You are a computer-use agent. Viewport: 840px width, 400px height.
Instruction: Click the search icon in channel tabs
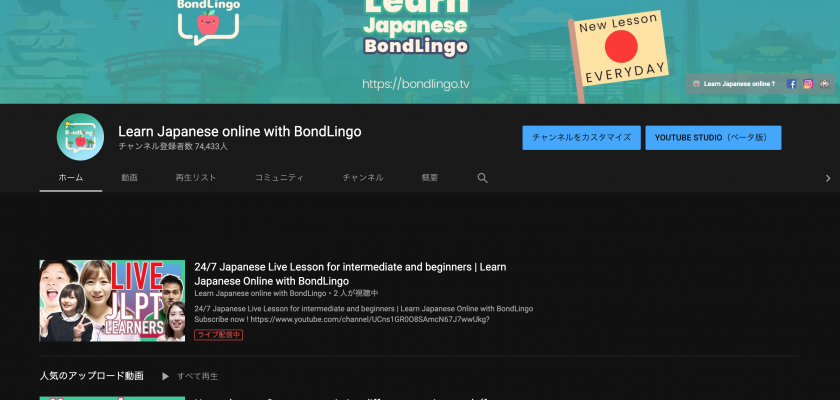point(482,178)
